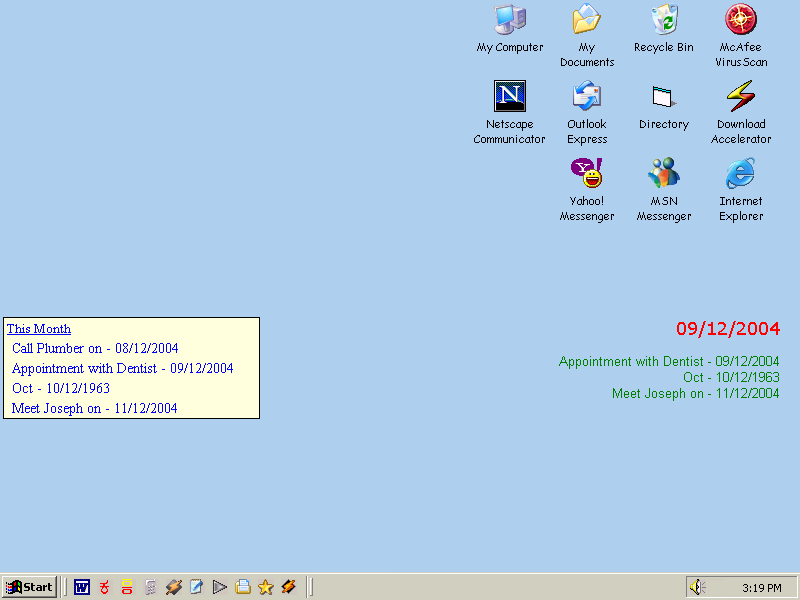Open Download Accelerator icon
Viewport: 800px width, 600px height.
tap(741, 97)
